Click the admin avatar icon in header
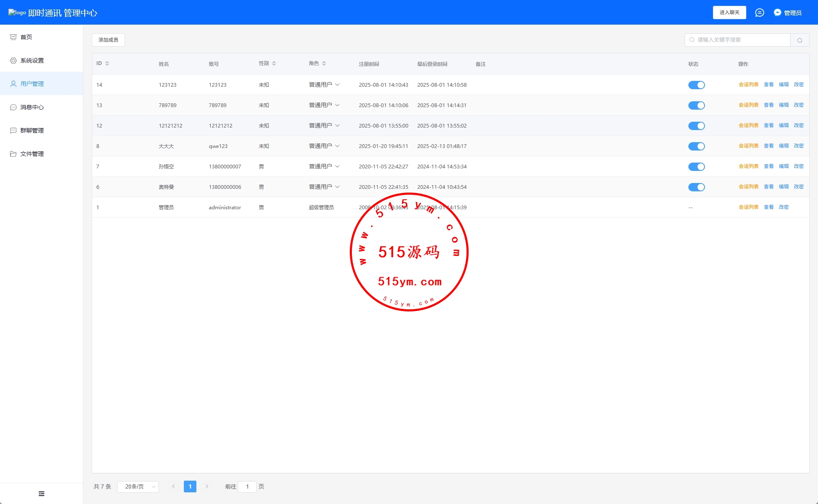Image resolution: width=818 pixels, height=504 pixels. [x=778, y=13]
